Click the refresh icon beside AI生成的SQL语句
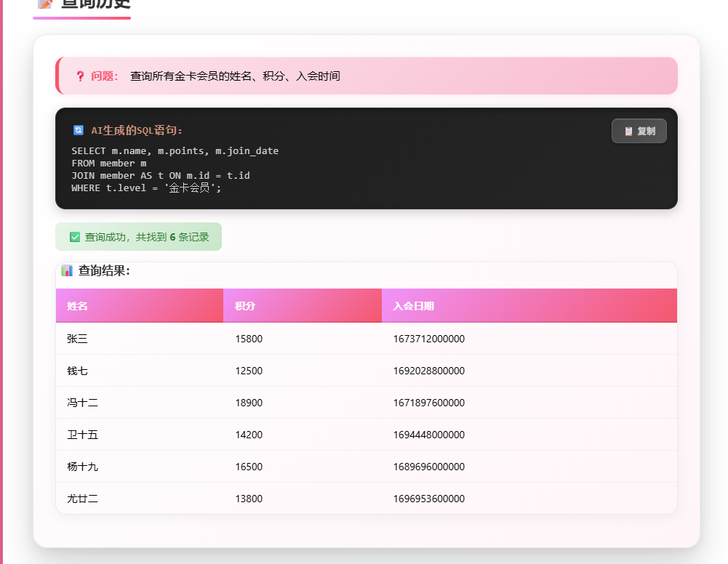The image size is (728, 564). click(79, 130)
